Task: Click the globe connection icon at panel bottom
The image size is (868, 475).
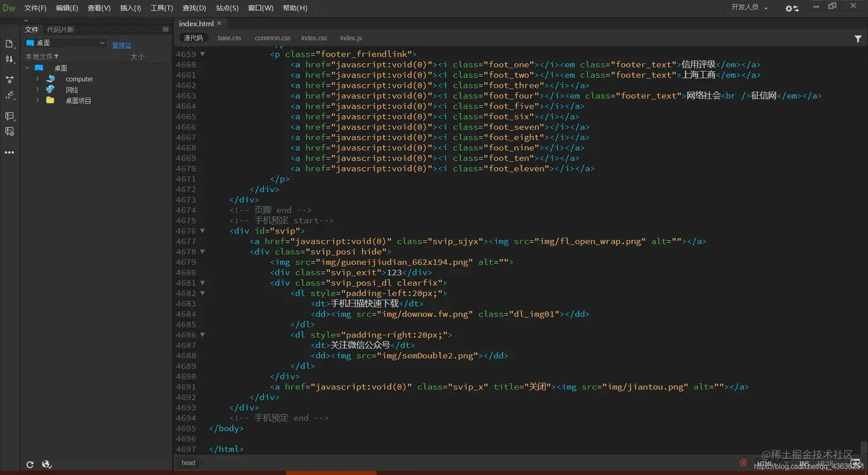Action: pyautogui.click(x=47, y=464)
